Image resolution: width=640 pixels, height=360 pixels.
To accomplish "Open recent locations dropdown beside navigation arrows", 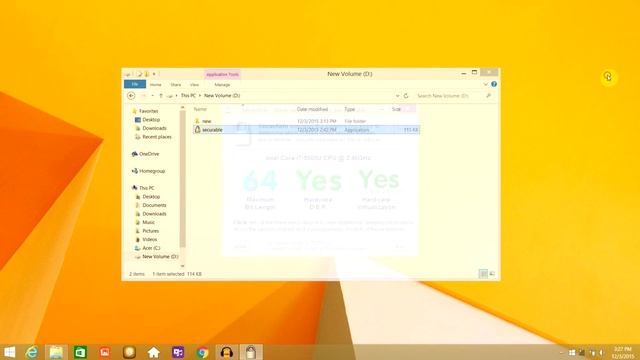I will 152,96.
